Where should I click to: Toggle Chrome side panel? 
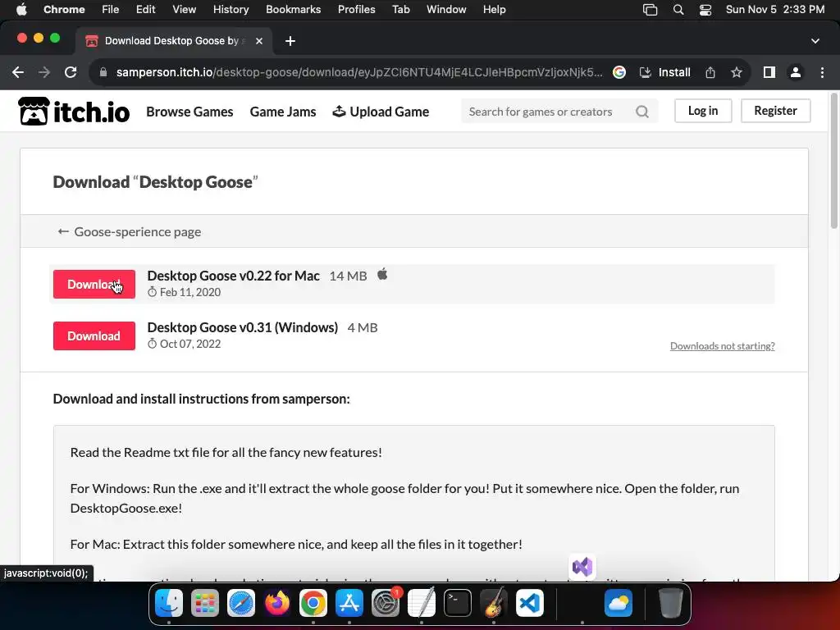click(x=769, y=72)
